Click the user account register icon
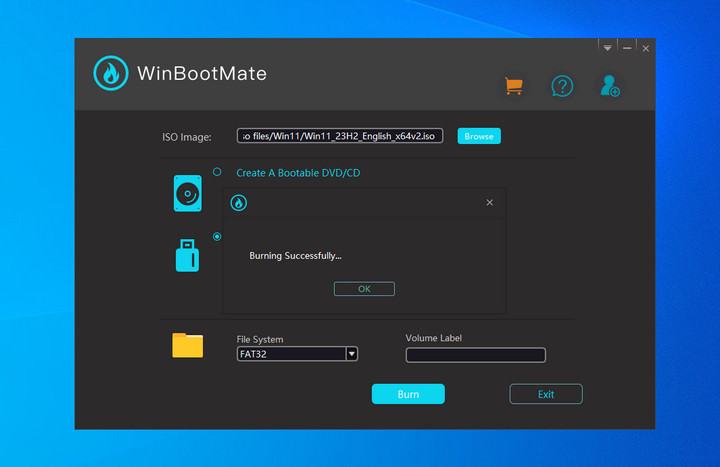The image size is (720, 467). 609,86
